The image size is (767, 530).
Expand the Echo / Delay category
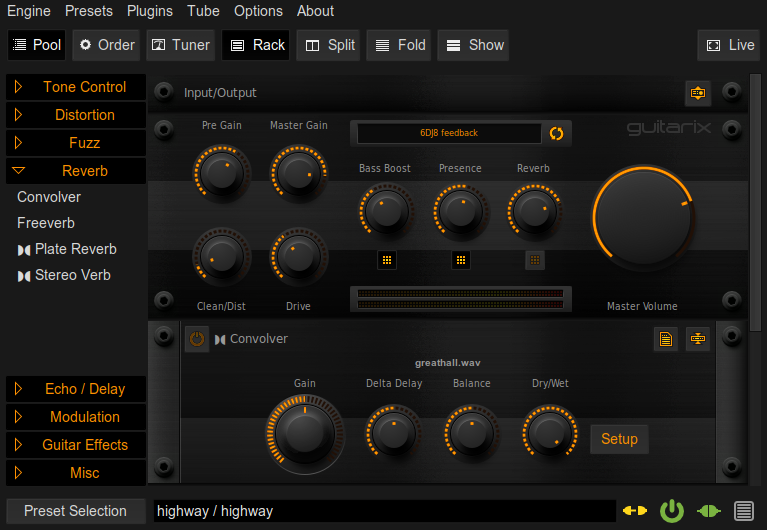(x=76, y=389)
